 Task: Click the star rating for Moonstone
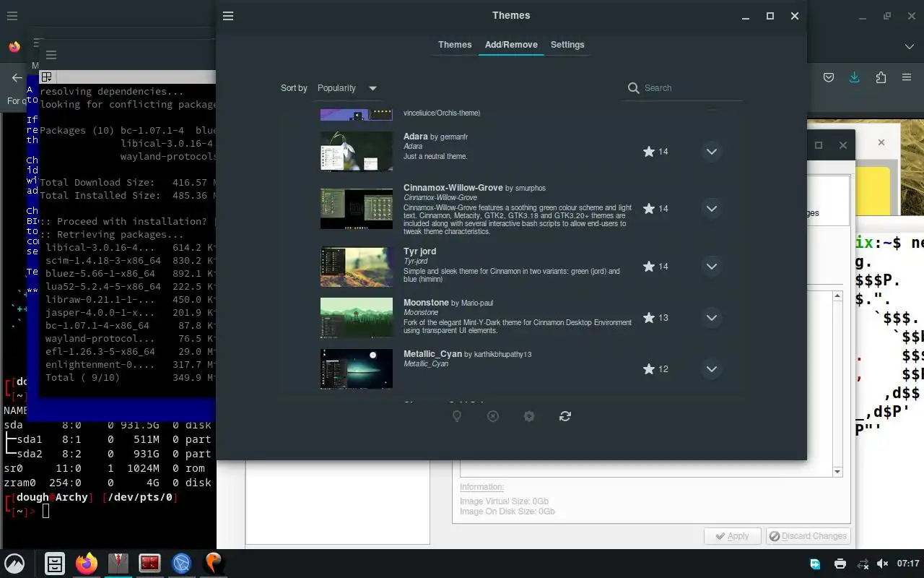tap(655, 318)
